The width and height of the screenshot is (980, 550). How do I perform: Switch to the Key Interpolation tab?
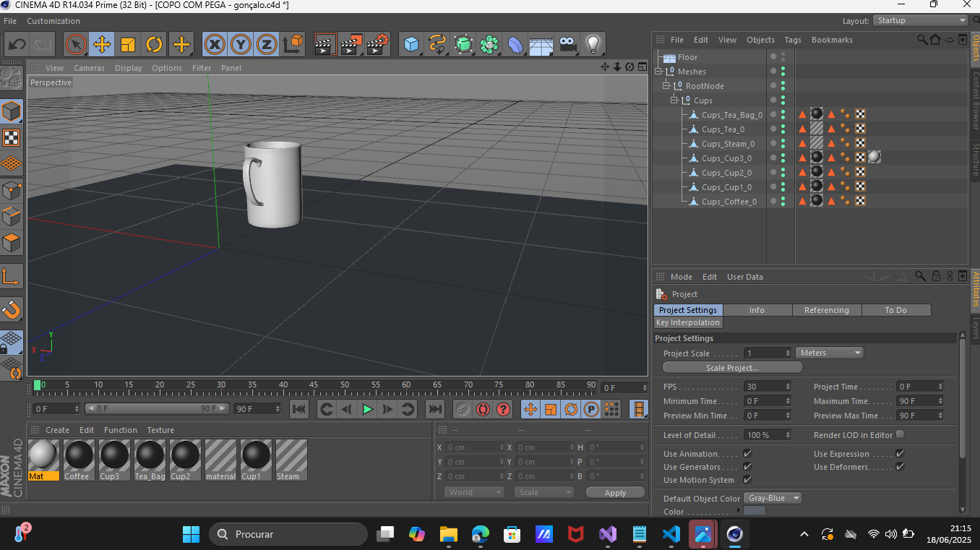688,322
